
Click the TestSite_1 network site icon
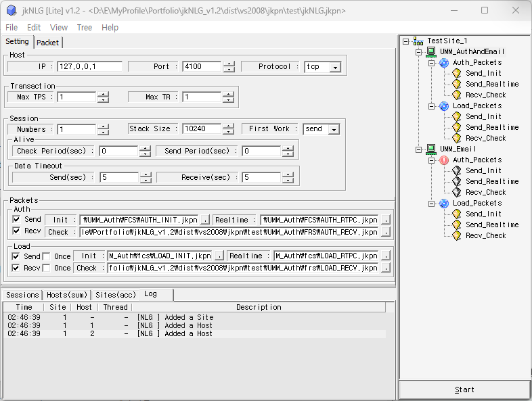[x=417, y=41]
